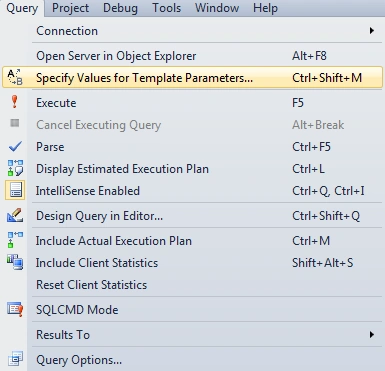
Task: Open the Tools menu
Action: (166, 8)
